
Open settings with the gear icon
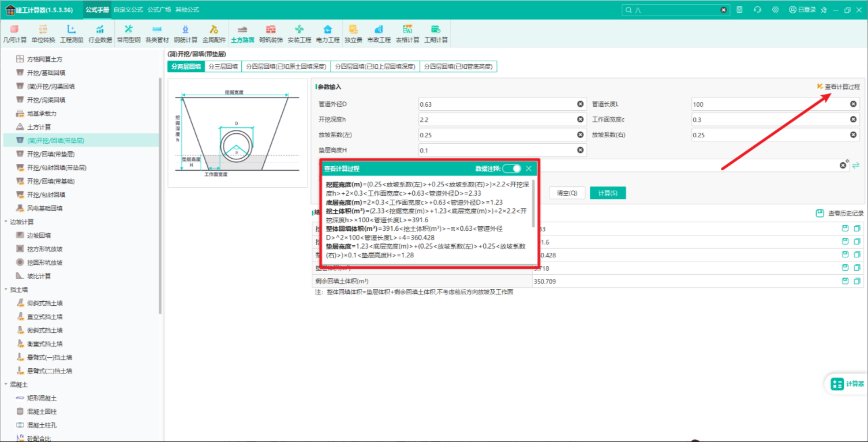click(x=775, y=10)
